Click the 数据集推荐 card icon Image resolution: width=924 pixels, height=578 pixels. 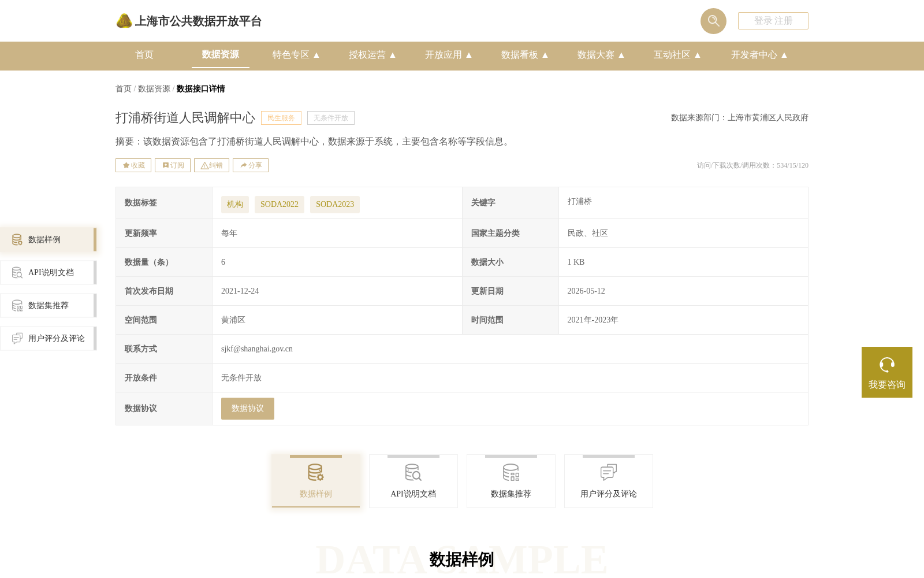[511, 472]
